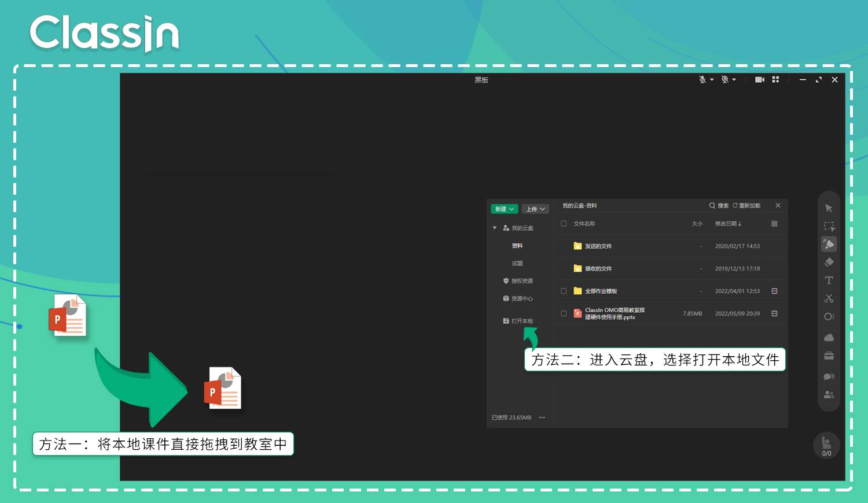Select the pointer arrow tool

(x=829, y=208)
